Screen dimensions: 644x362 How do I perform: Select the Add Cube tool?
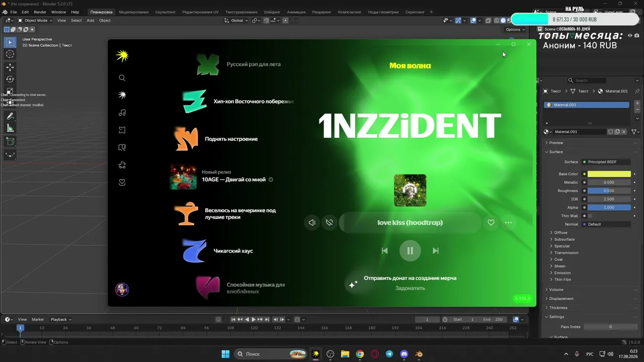pyautogui.click(x=10, y=141)
